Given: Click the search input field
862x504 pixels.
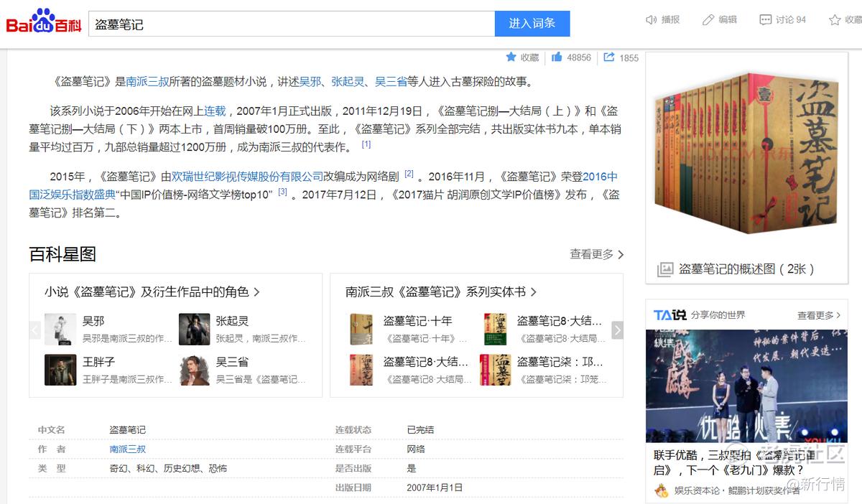Looking at the screenshot, I should (x=292, y=23).
